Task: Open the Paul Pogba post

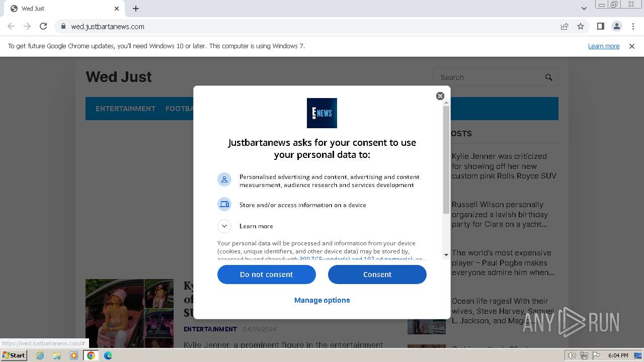Action: click(x=503, y=262)
